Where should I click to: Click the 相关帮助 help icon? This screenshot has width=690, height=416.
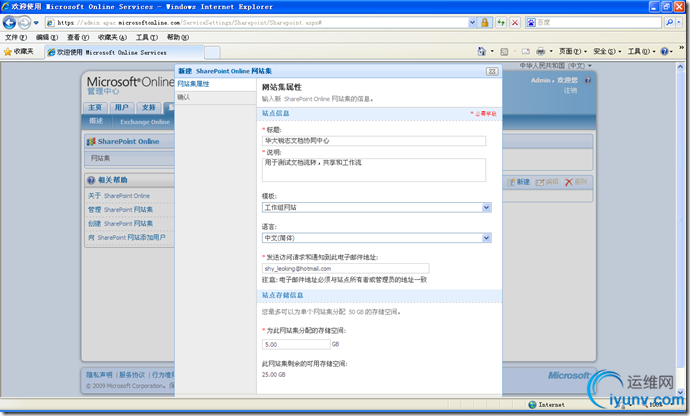click(91, 180)
